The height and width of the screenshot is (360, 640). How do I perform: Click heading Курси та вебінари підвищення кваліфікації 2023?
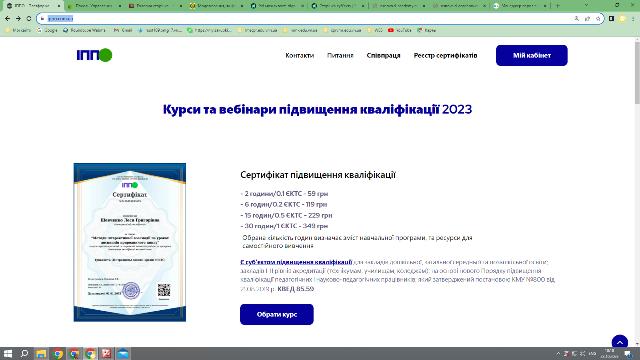[x=318, y=109]
